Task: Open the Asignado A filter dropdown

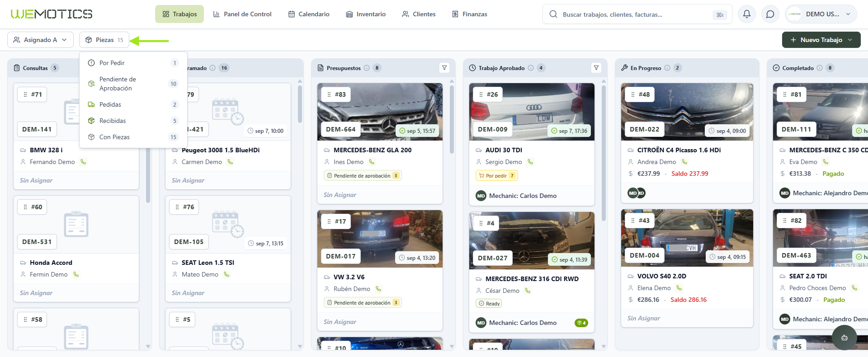Action: point(40,40)
